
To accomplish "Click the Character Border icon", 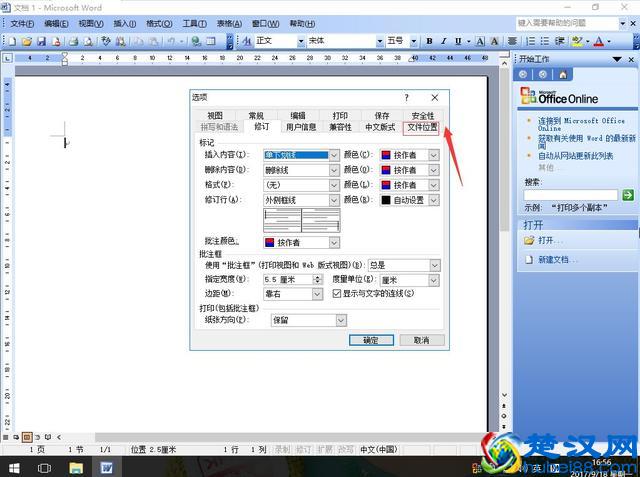I will pos(480,41).
